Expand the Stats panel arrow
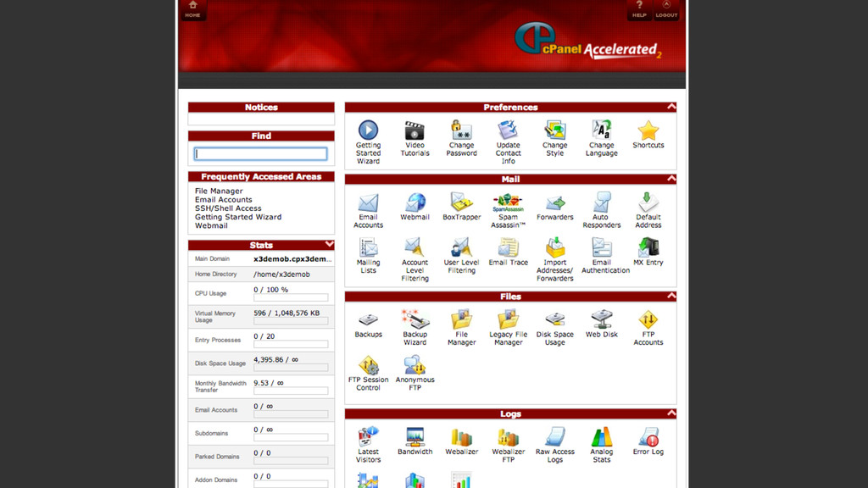The image size is (868, 488). pyautogui.click(x=330, y=244)
